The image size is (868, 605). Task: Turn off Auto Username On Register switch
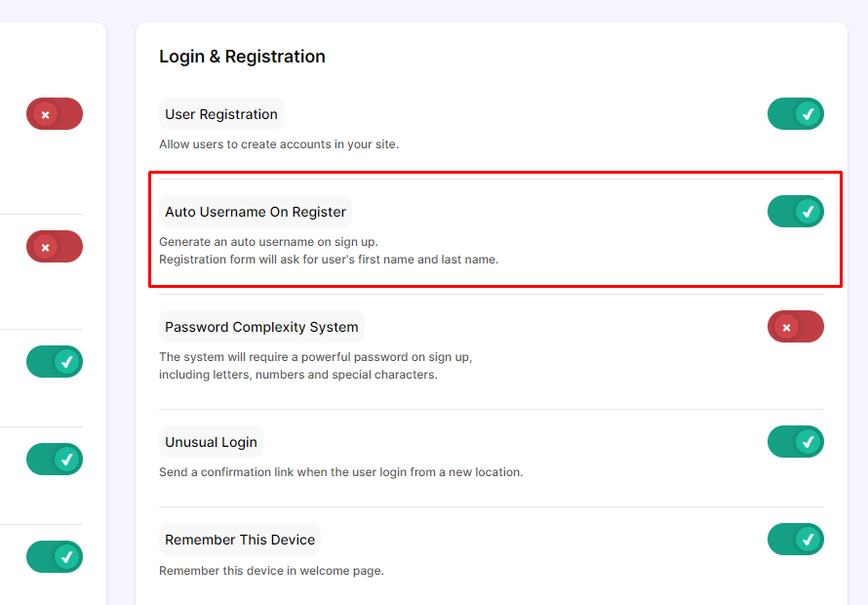tap(796, 211)
